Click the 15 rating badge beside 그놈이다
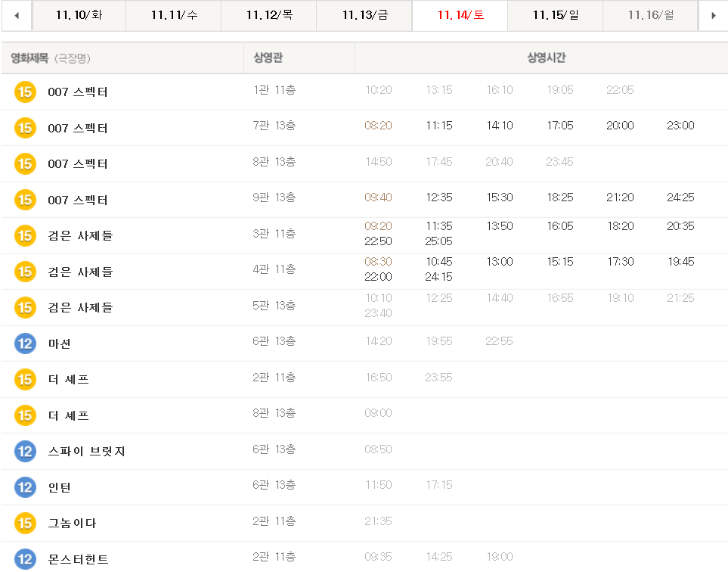The image size is (728, 572). [x=25, y=524]
